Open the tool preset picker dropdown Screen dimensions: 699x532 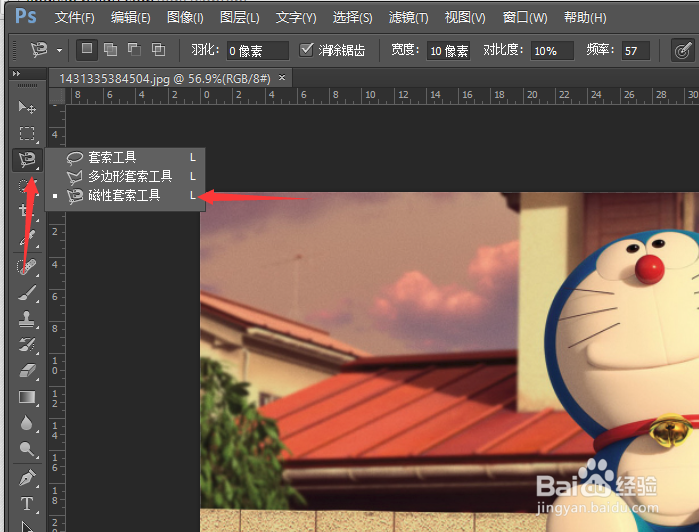coord(59,50)
